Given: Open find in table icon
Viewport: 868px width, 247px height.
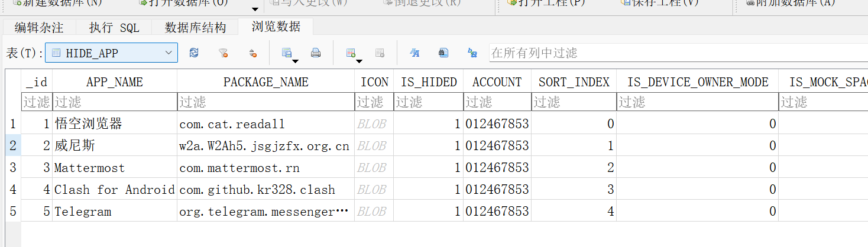Looking at the screenshot, I should [x=443, y=53].
